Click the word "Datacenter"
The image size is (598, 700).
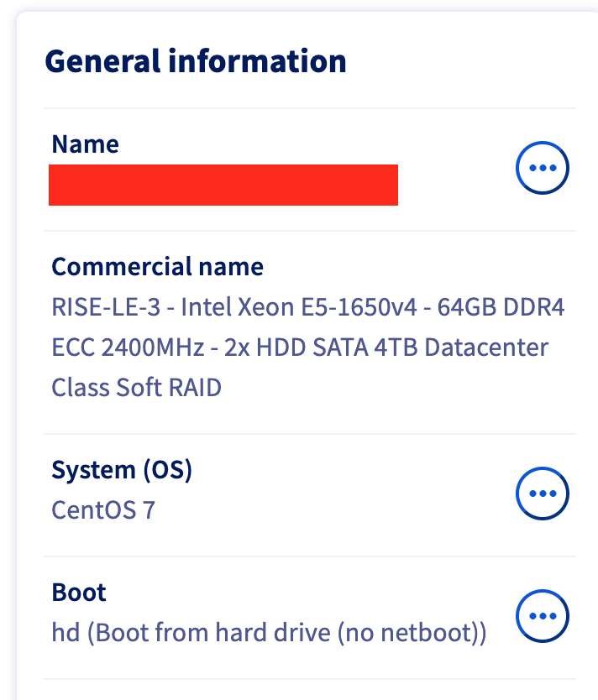pyautogui.click(x=492, y=347)
